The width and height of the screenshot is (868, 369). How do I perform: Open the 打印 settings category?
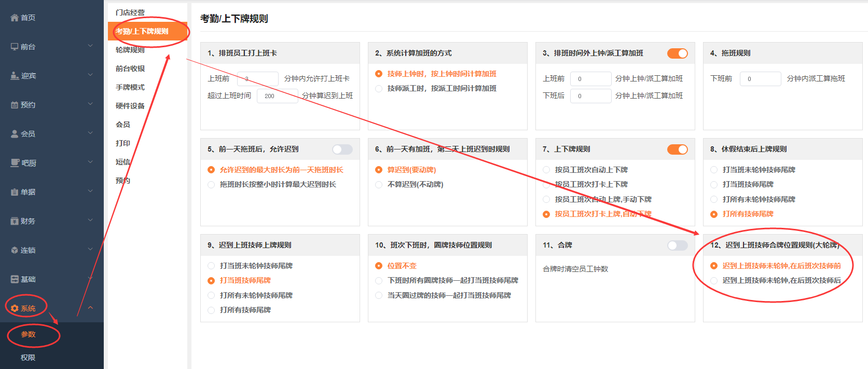(123, 143)
